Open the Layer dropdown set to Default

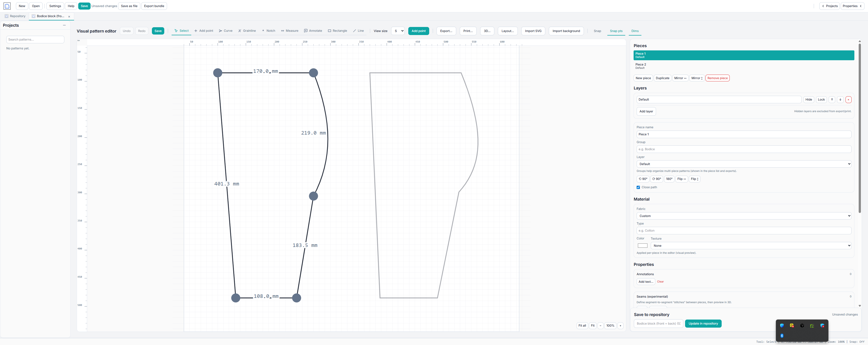(744, 164)
